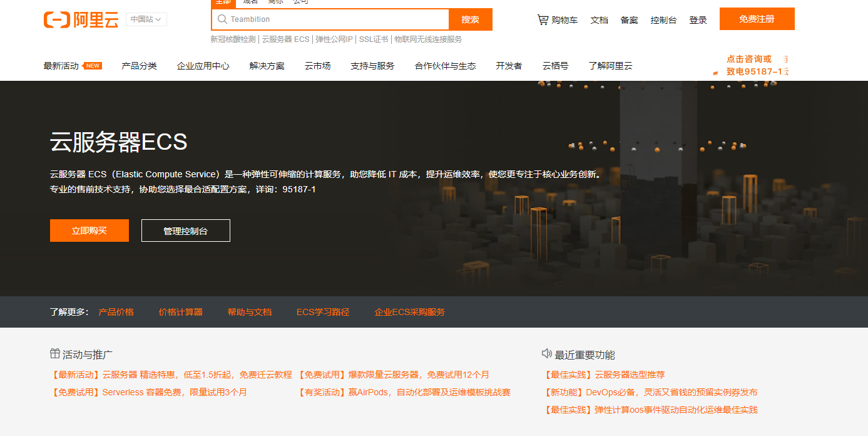This screenshot has width=868, height=436.
Task: Click the 立即购买 buy now button
Action: pos(89,231)
